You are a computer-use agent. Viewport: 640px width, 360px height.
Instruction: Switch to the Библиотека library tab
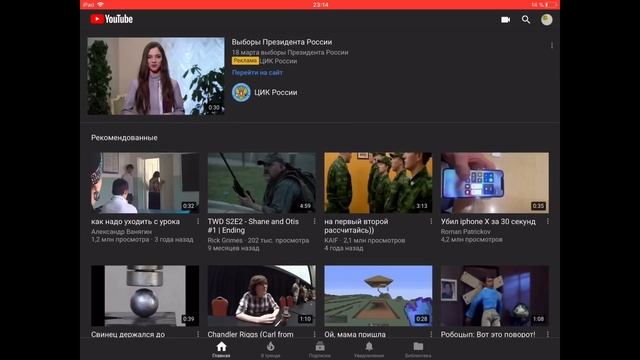coord(418,350)
